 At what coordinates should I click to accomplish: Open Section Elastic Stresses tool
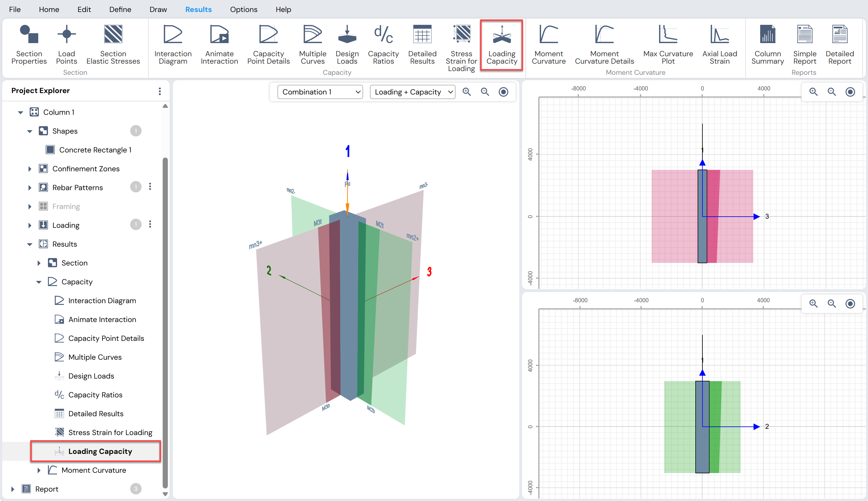point(113,44)
